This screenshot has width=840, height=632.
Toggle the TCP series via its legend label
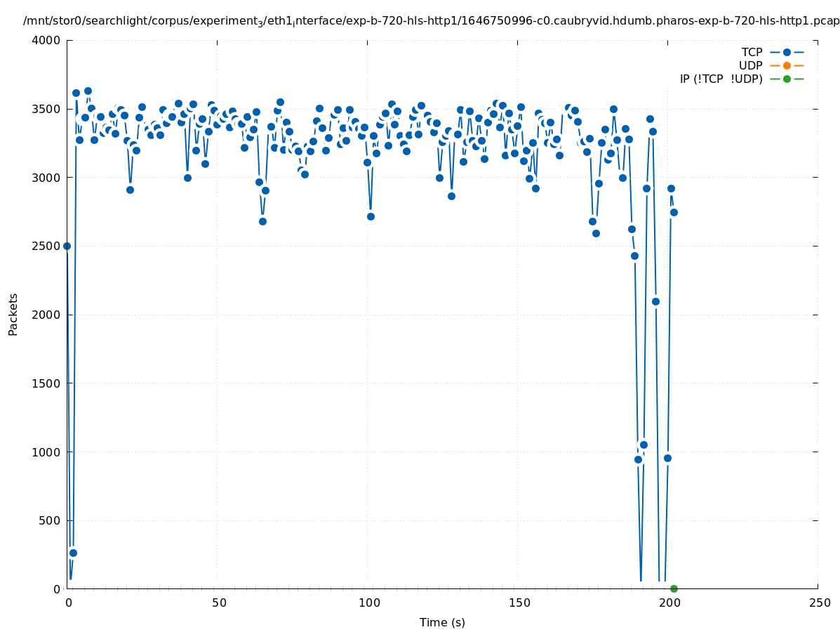coord(752,53)
